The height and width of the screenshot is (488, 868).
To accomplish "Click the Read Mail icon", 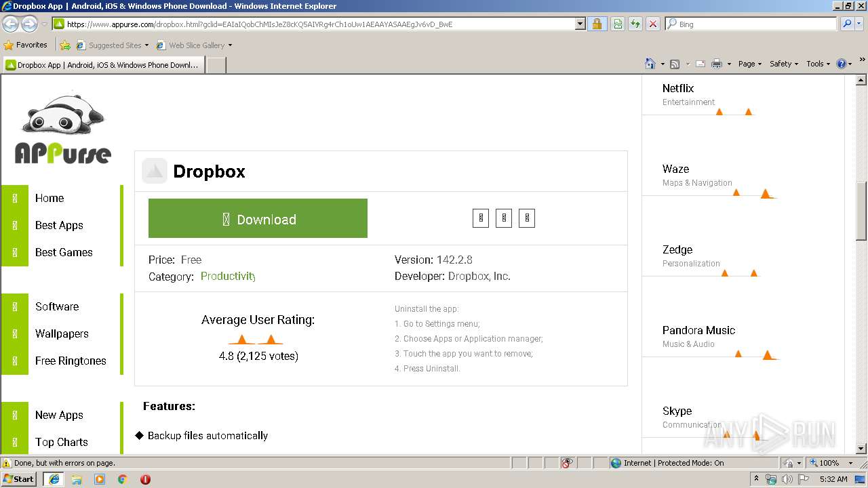I will (701, 64).
